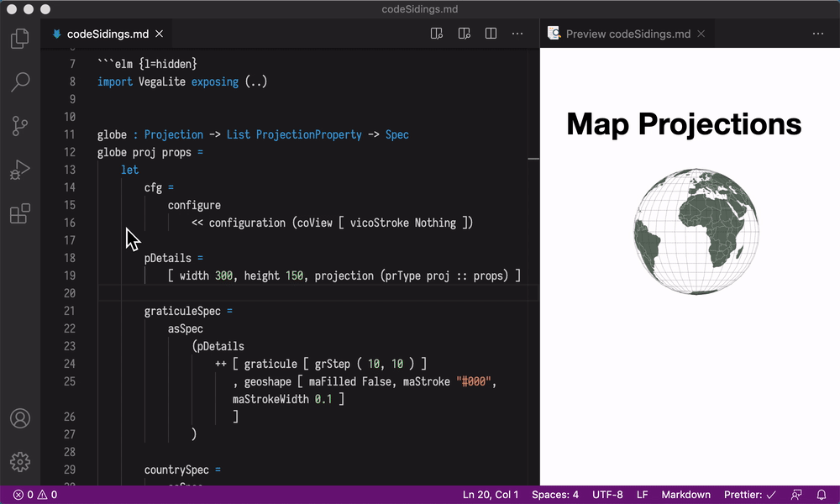Click the feedback icon in status bar
Screen dimensions: 840x504
pyautogui.click(x=796, y=495)
